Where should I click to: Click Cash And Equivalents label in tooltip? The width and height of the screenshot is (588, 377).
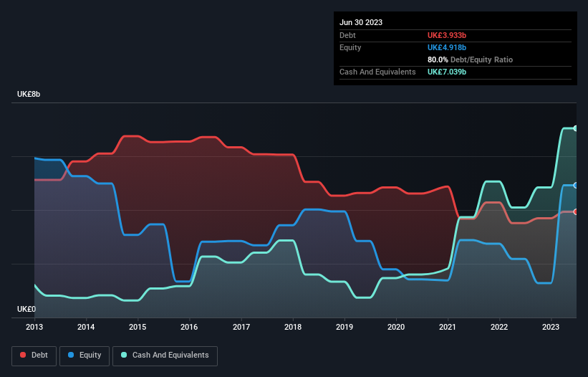click(377, 72)
